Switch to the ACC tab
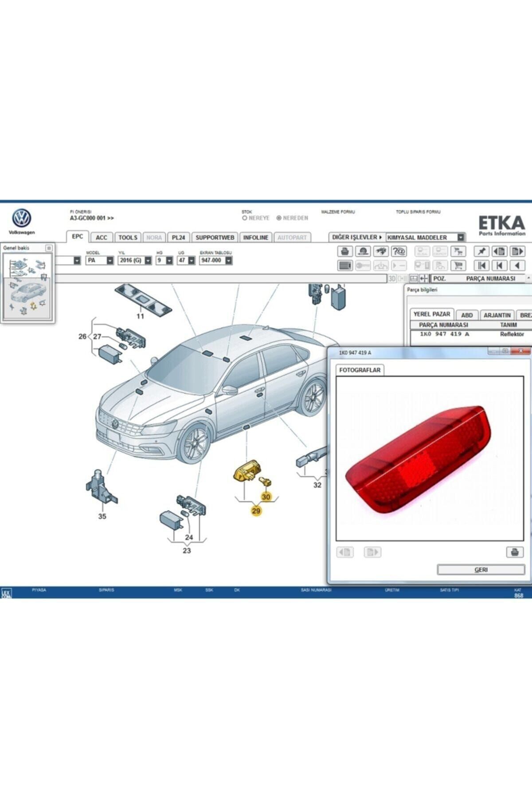The width and height of the screenshot is (532, 798). (x=102, y=237)
